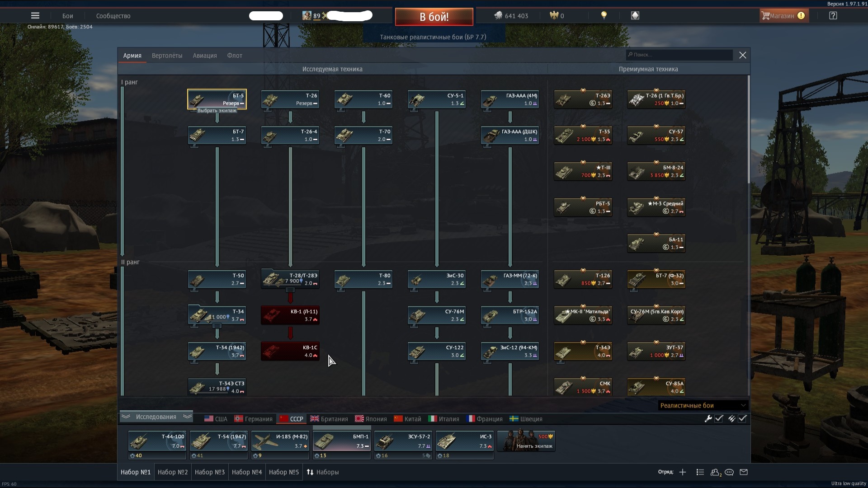Click the light bulb icon in top bar

click(x=604, y=15)
